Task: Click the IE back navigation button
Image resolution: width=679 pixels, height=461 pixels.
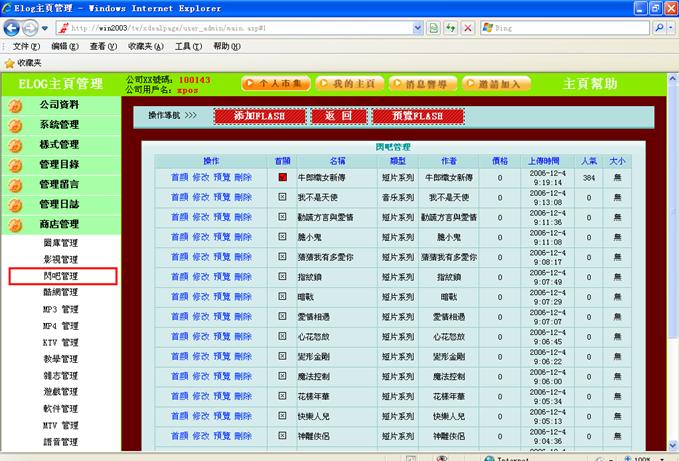Action: (12, 28)
